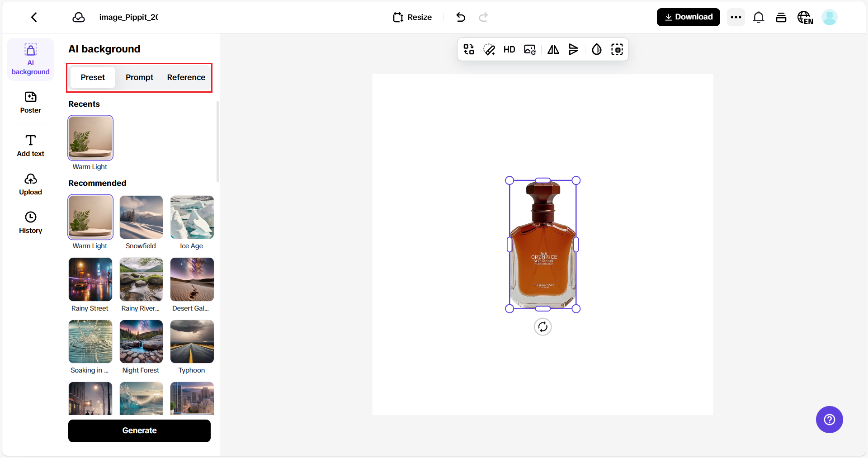This screenshot has height=458, width=868.
Task: Open the History panel
Action: tap(31, 222)
